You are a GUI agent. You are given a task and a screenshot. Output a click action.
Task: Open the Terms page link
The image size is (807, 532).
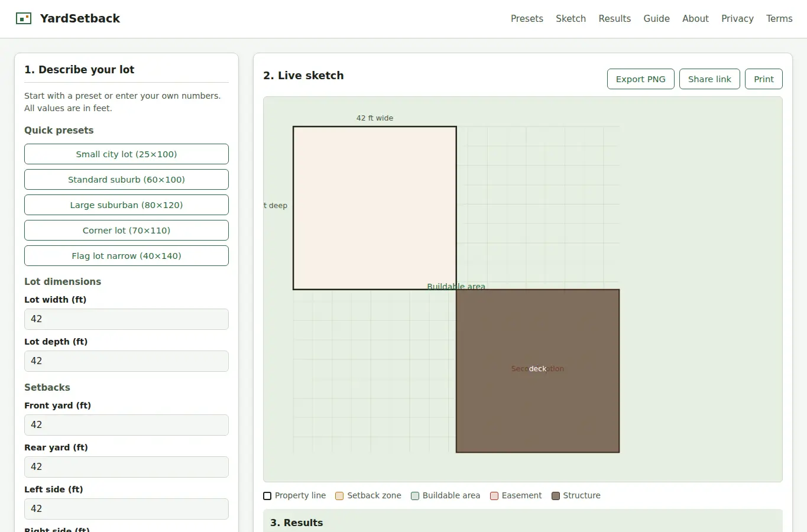[x=779, y=18]
